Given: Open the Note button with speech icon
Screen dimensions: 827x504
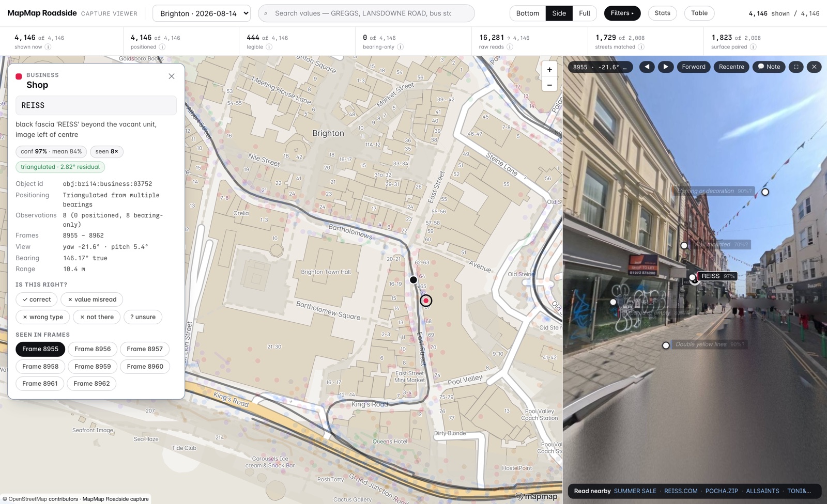Looking at the screenshot, I should (x=769, y=67).
